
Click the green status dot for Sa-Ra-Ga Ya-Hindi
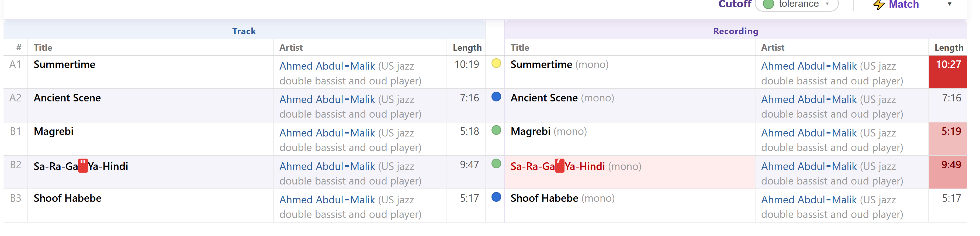click(x=496, y=164)
